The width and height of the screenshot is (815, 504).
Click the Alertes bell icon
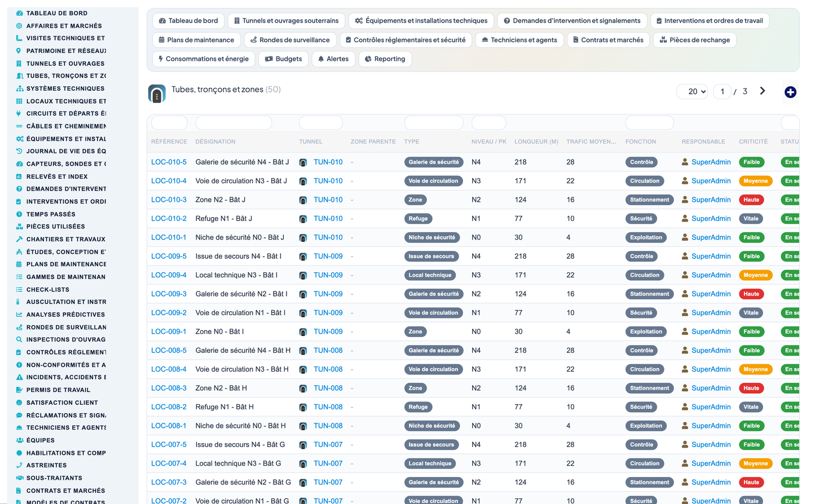(x=321, y=59)
